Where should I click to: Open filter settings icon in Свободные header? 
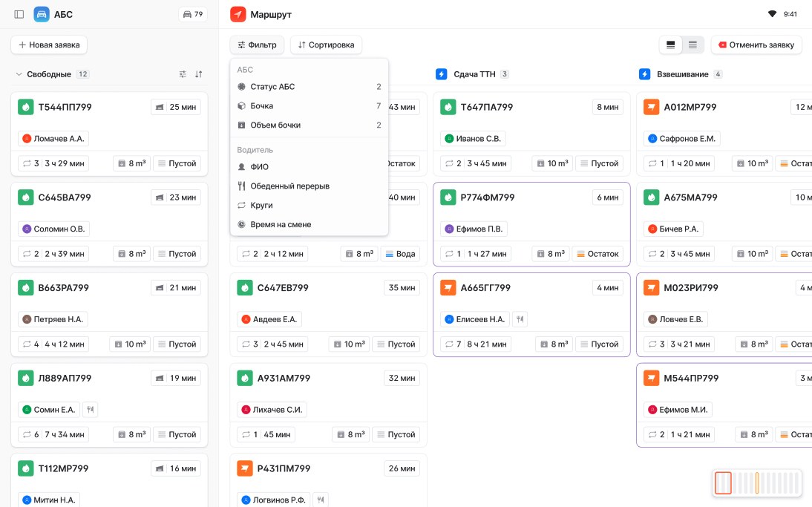[183, 74]
